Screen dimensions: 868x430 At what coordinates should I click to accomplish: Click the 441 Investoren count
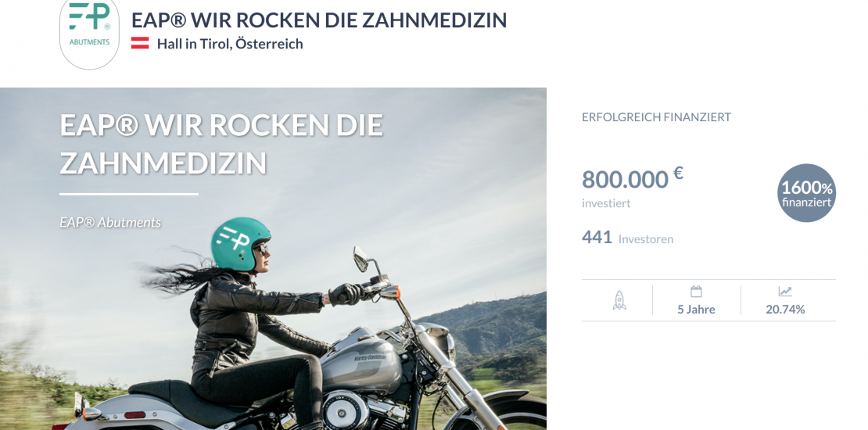tap(628, 238)
